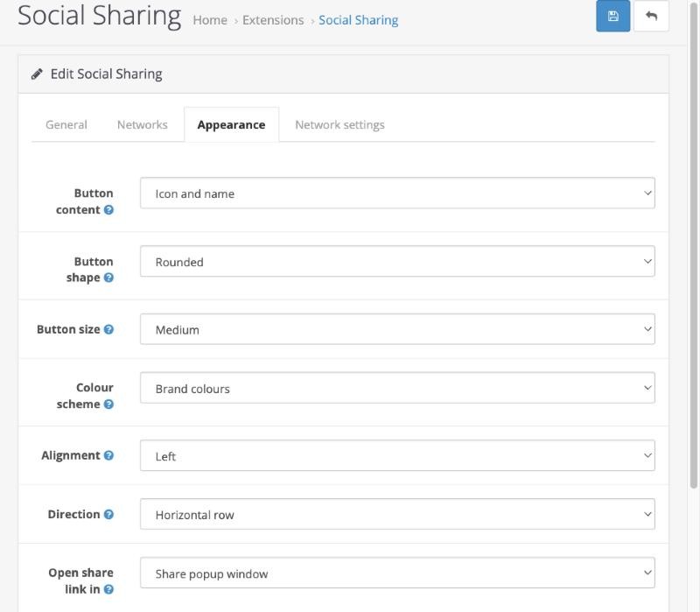
Task: Click the help icon beside Button size
Action: click(108, 329)
